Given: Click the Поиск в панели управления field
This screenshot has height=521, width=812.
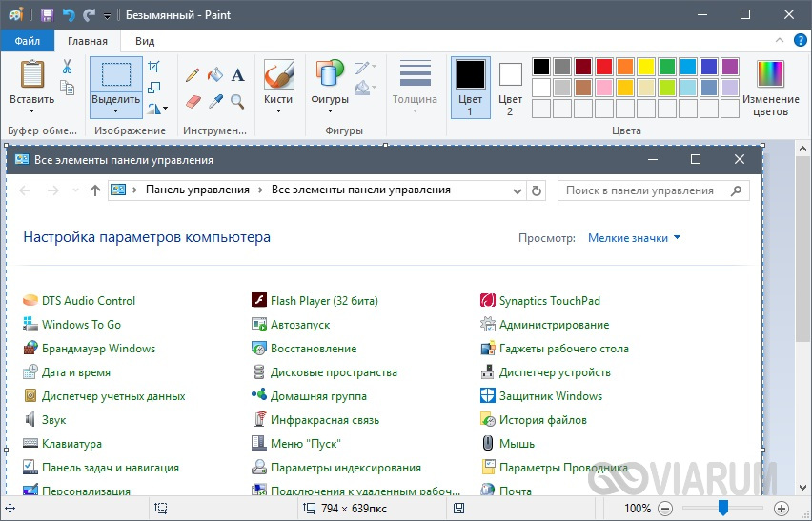Looking at the screenshot, I should (654, 190).
